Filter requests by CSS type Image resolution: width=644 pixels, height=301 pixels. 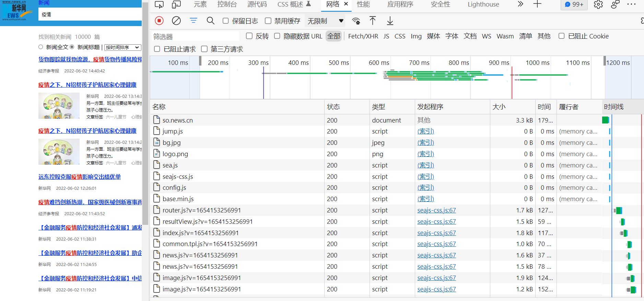(400, 36)
